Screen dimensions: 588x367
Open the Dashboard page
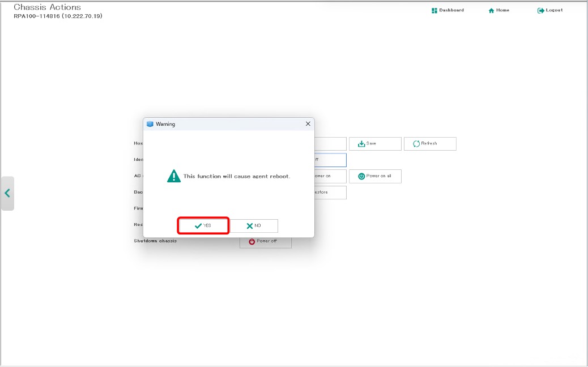tap(448, 10)
